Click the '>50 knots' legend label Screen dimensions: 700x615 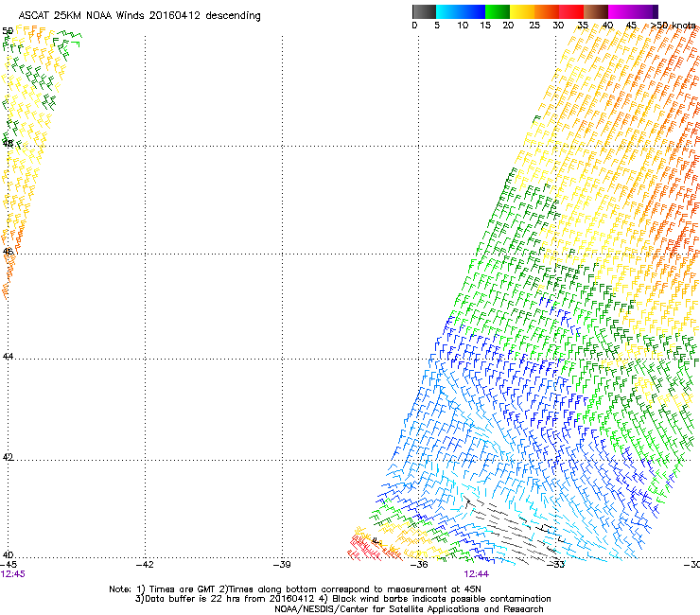[673, 25]
